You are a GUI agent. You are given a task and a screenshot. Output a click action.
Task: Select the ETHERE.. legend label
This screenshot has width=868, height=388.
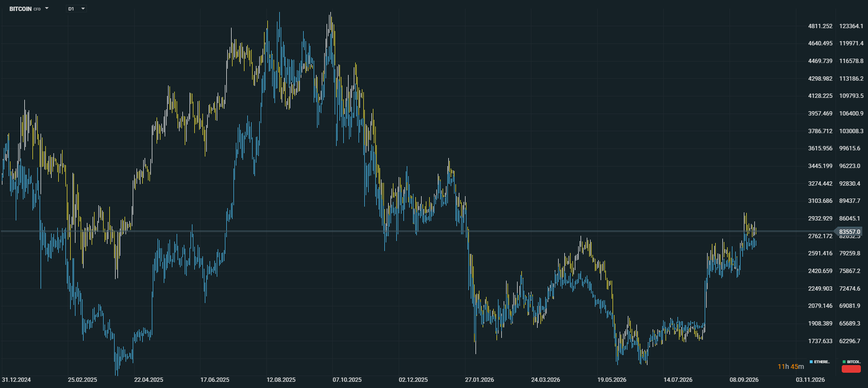pyautogui.click(x=822, y=362)
